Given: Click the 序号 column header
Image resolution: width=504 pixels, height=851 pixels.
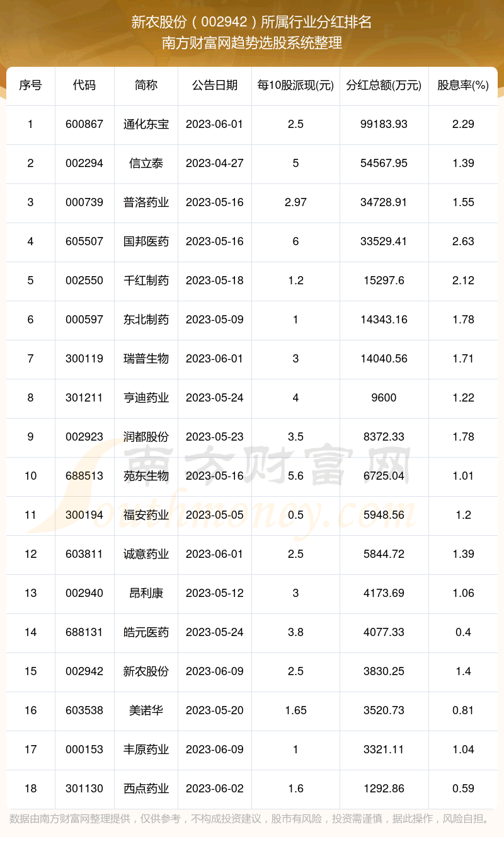Looking at the screenshot, I should coord(30,85).
